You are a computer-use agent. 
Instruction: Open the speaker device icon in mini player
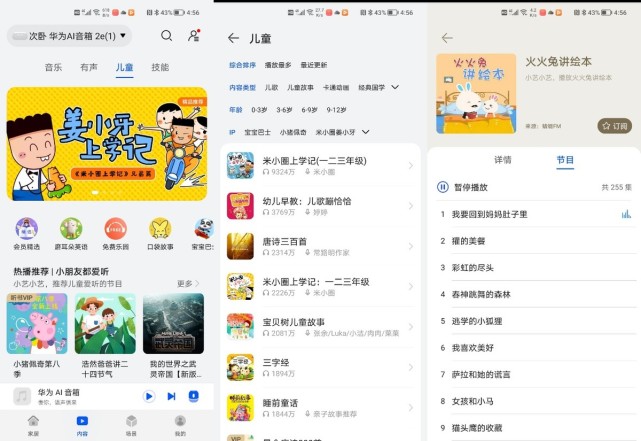(193, 396)
